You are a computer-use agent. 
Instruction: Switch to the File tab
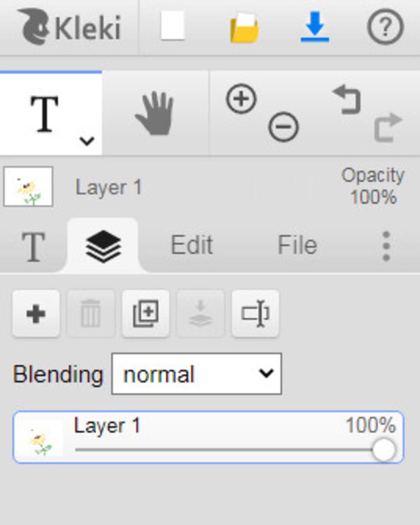297,245
